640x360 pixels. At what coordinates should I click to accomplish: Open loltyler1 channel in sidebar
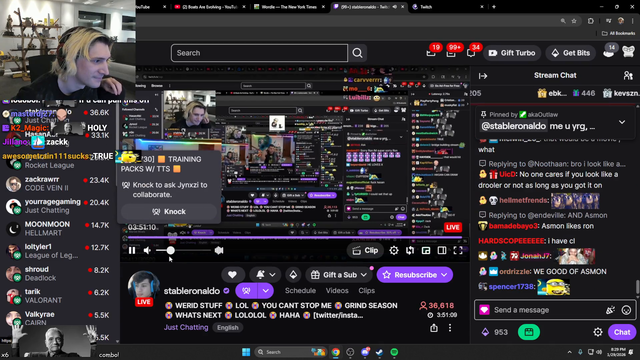point(57,251)
